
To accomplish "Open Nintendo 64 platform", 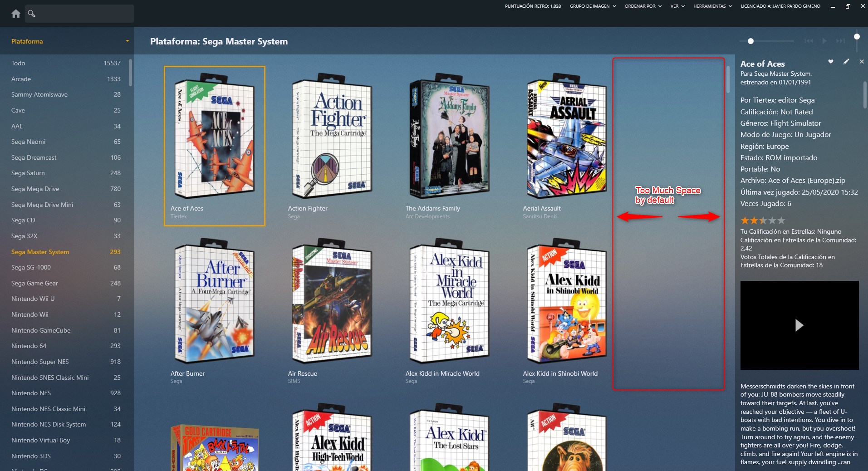I will [66, 346].
